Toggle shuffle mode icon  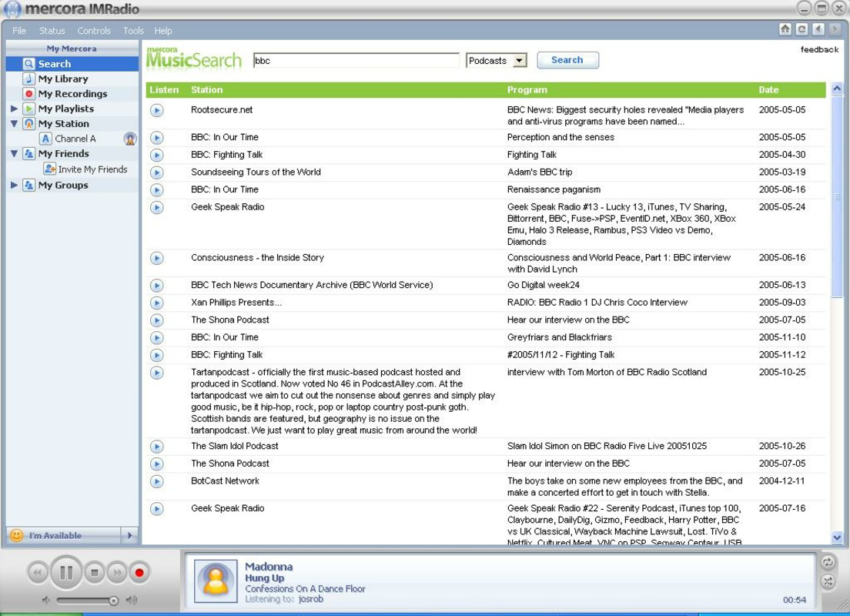point(828,582)
